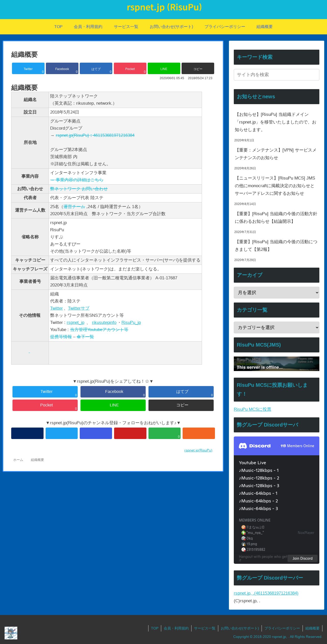Click the small はてブ share button at top
327x644 pixels.
(x=96, y=68)
